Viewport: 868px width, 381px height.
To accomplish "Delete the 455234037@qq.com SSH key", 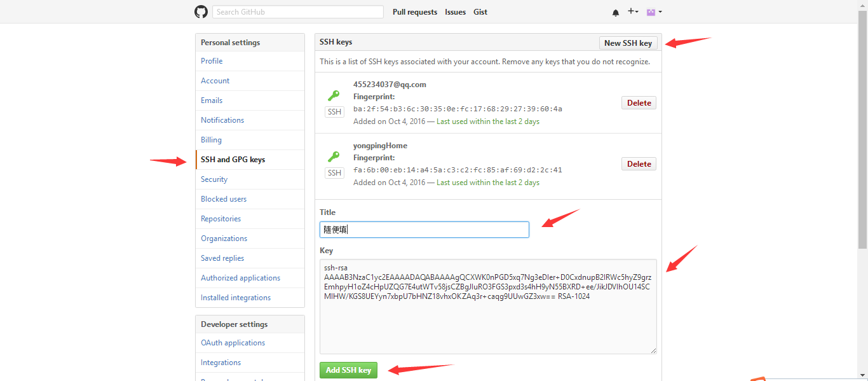I will click(x=639, y=103).
